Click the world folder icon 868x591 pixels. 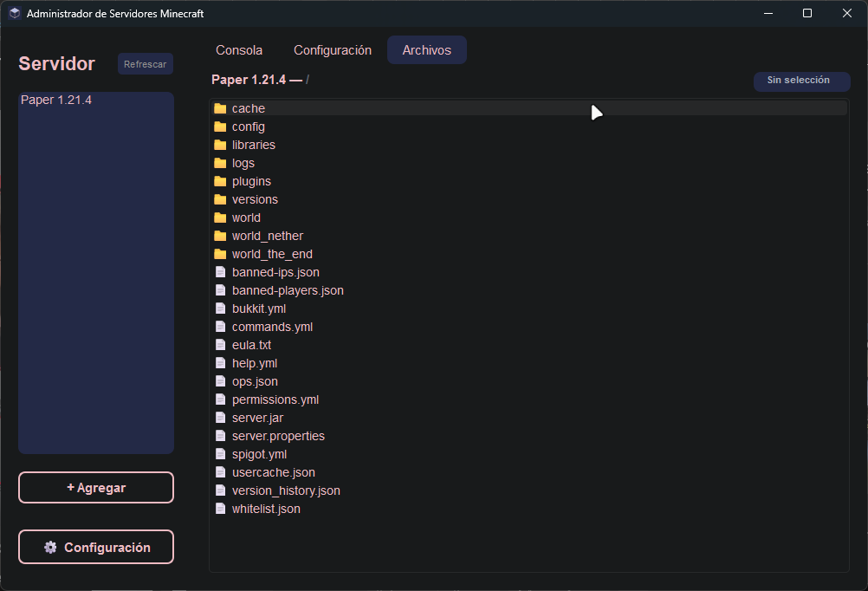tap(220, 218)
